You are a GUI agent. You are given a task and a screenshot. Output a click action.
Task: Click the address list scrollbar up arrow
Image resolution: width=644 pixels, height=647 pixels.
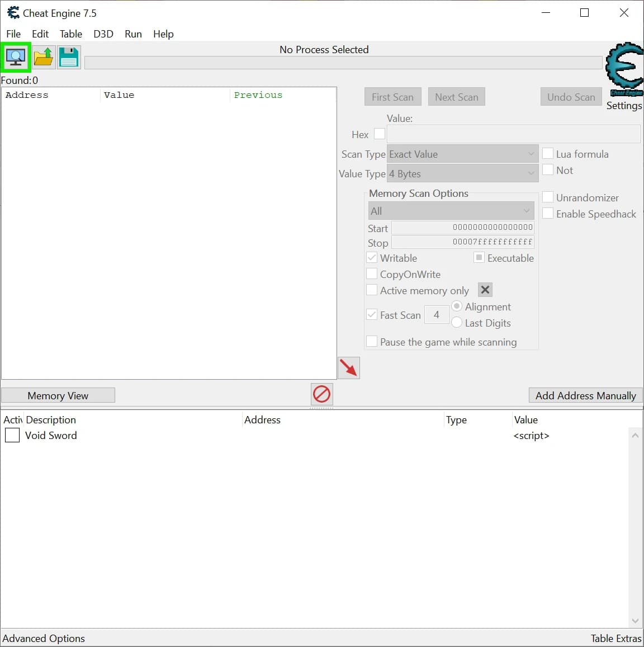pos(636,435)
